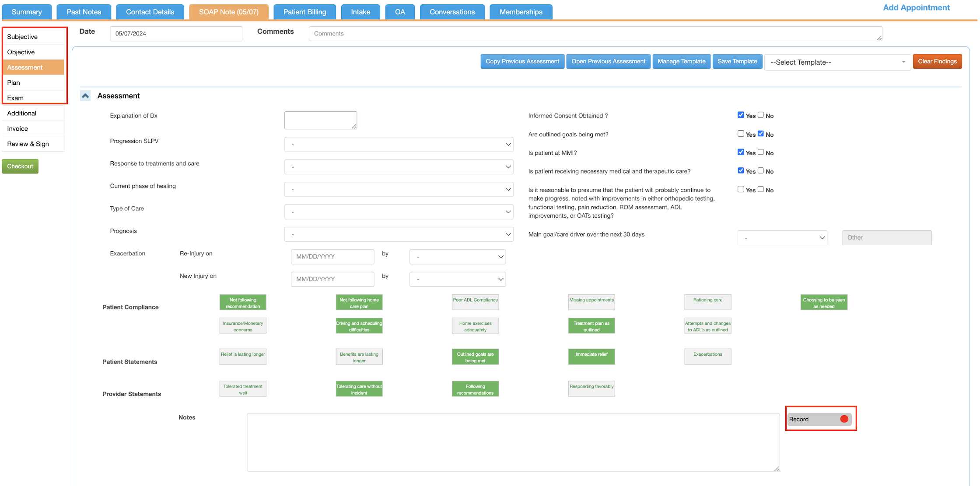Expand the Select Template dropdown

(837, 62)
